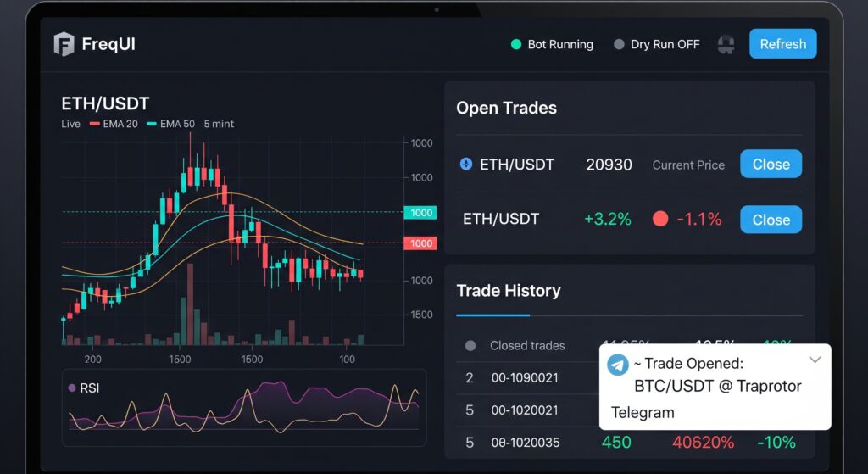Select the RSI label
The image size is (868, 474).
pyautogui.click(x=90, y=388)
